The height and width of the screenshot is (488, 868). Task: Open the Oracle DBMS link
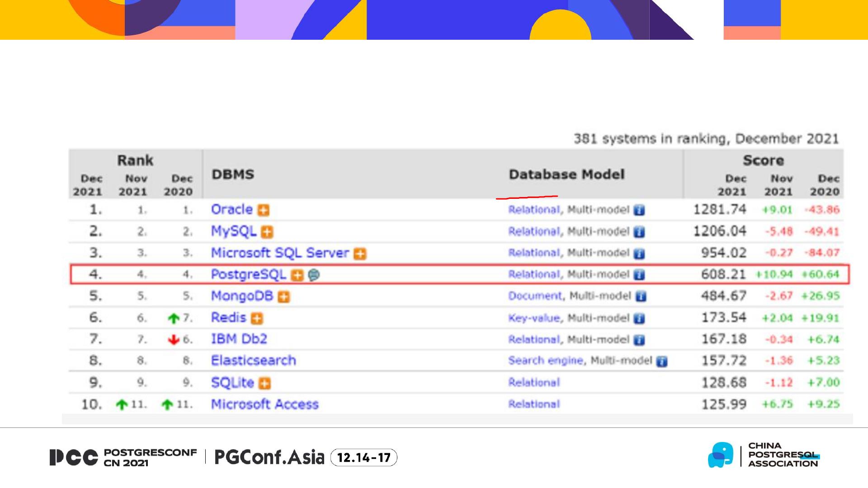pyautogui.click(x=232, y=210)
